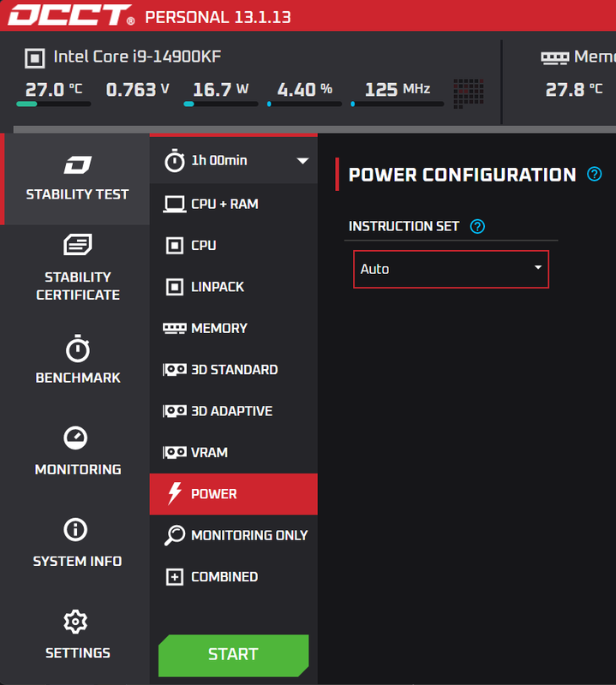This screenshot has height=685, width=616.
Task: Click the OCCT logo in title bar
Action: pyautogui.click(x=71, y=15)
